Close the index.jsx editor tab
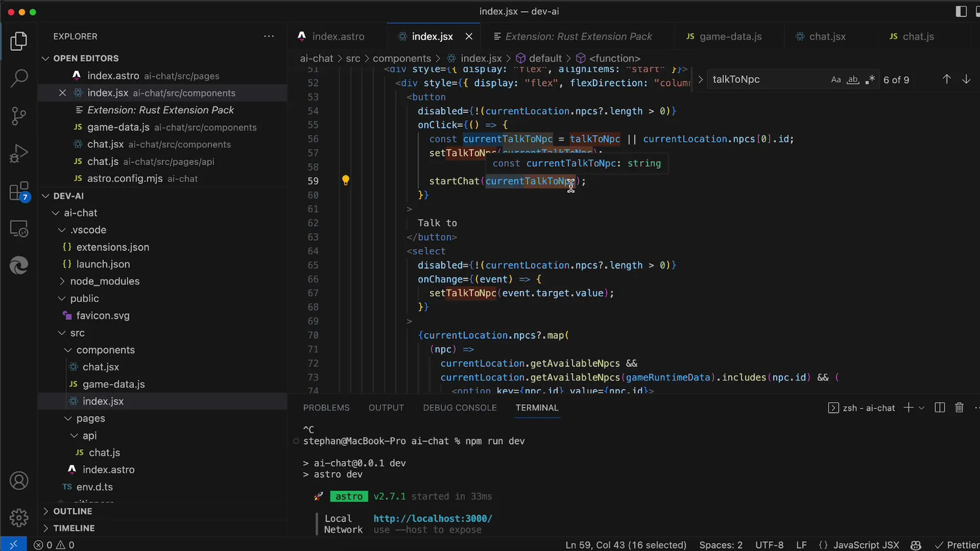The height and width of the screenshot is (551, 980). tap(469, 36)
